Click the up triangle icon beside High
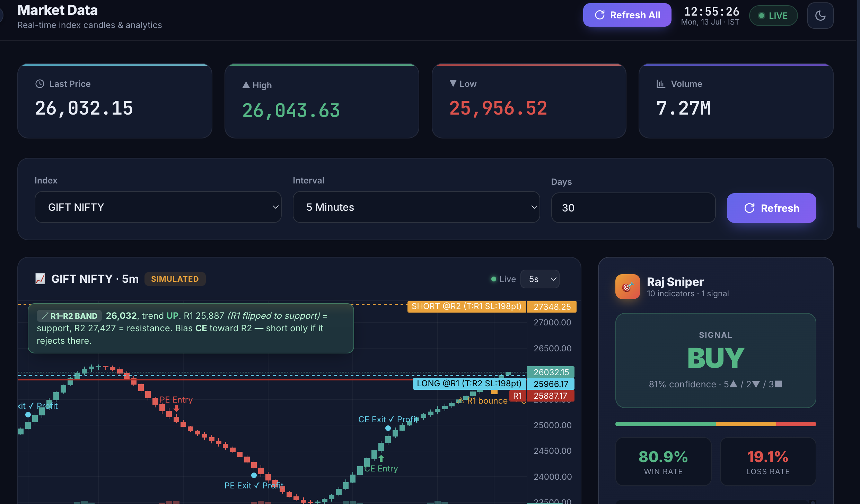 pyautogui.click(x=246, y=85)
